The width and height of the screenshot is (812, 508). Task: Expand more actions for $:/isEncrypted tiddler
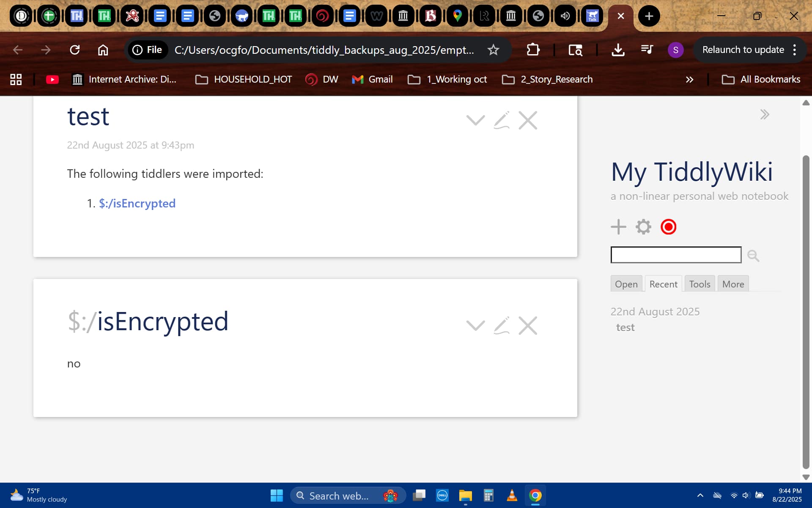pos(475,326)
